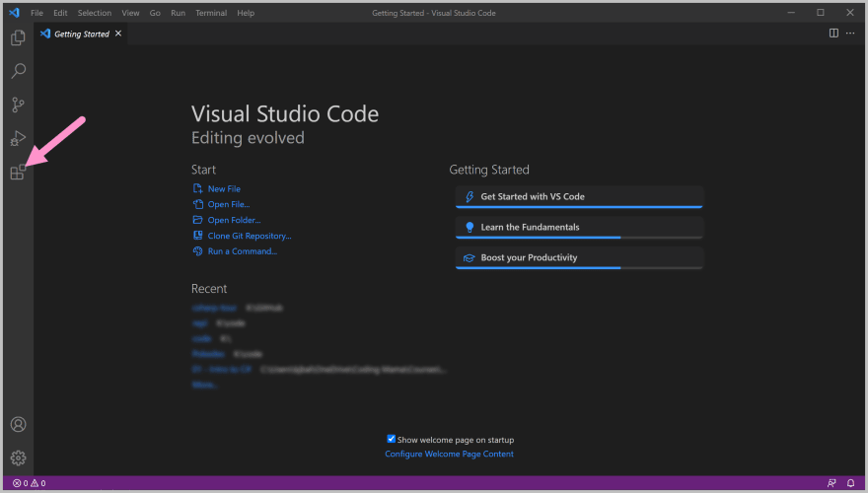The width and height of the screenshot is (868, 493).
Task: Open the feedback icon in status bar
Action: 832,483
